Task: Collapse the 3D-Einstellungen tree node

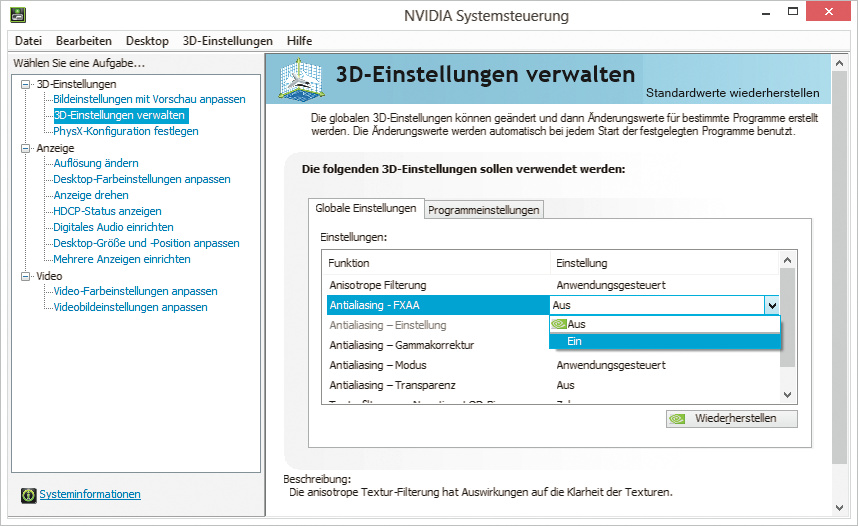Action: [x=25, y=84]
